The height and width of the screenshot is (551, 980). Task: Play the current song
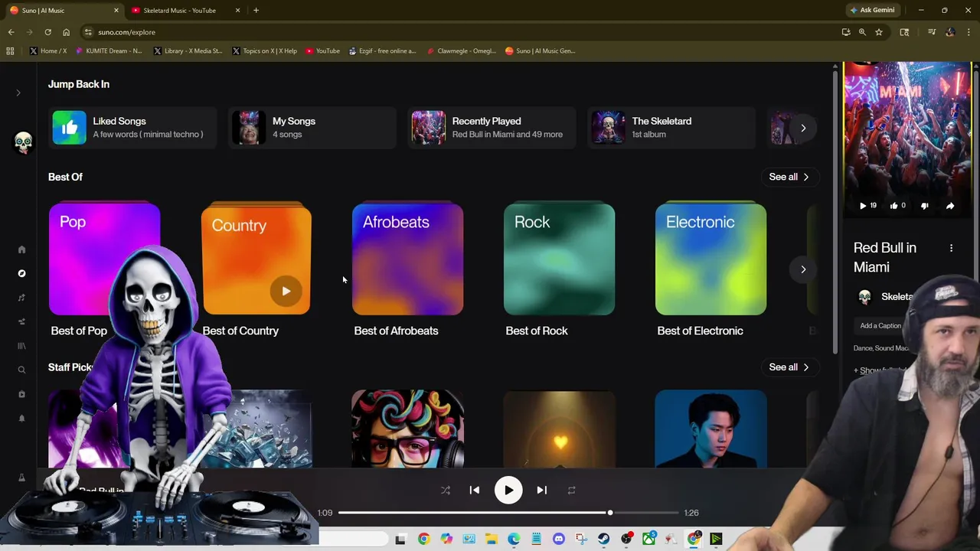tap(508, 491)
